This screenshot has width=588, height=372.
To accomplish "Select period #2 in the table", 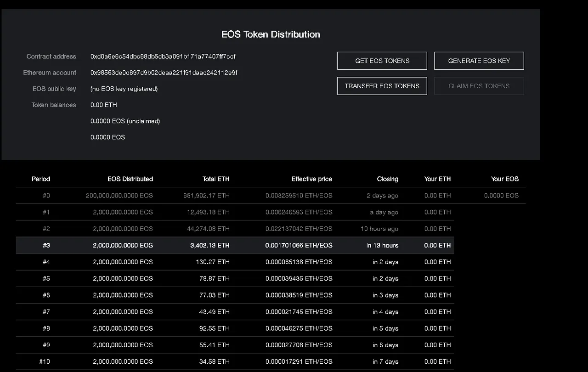I will tap(46, 229).
